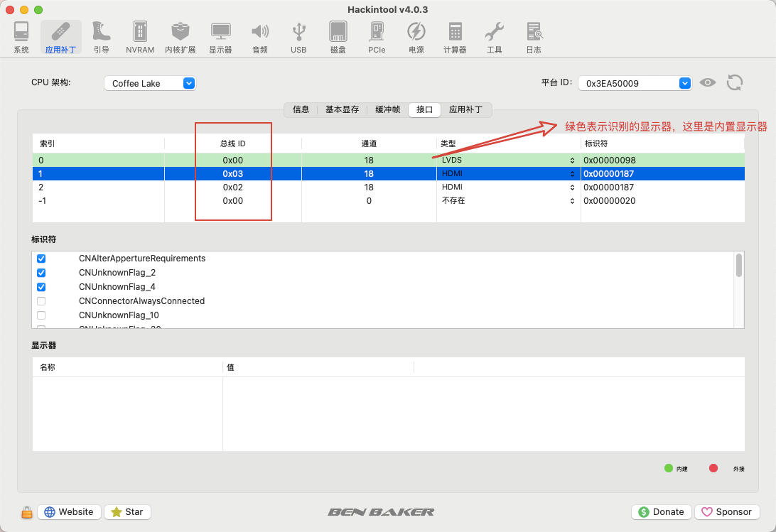Toggle the eye icon beside platform ID

pos(708,82)
